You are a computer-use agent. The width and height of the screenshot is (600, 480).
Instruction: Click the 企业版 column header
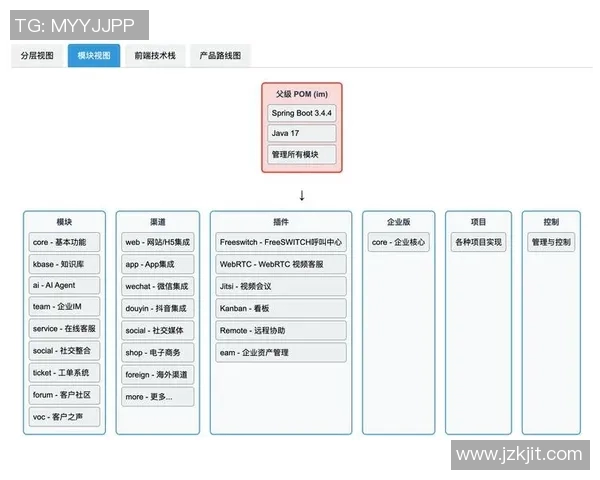pyautogui.click(x=398, y=222)
